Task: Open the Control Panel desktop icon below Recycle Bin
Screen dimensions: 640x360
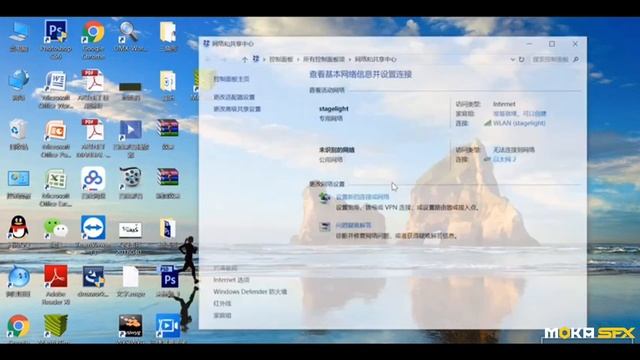Action: pos(18,179)
